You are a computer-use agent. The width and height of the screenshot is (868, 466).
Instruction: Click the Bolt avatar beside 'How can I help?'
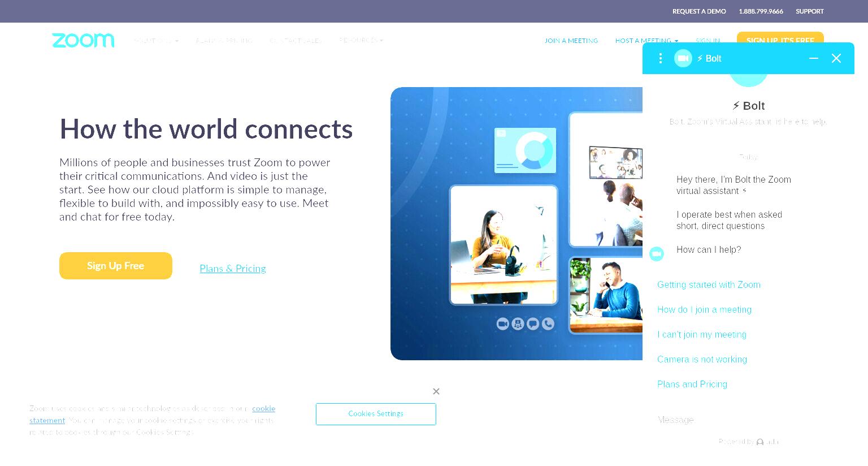coord(656,254)
